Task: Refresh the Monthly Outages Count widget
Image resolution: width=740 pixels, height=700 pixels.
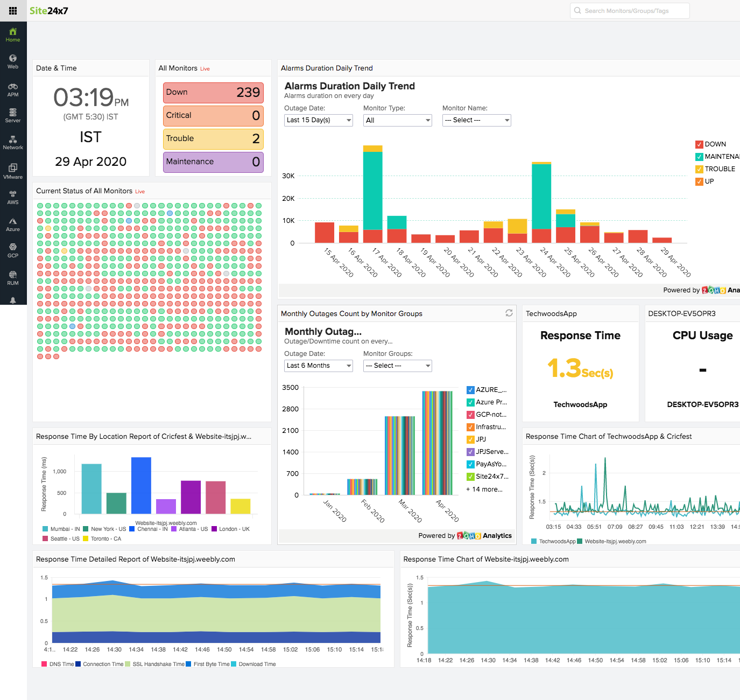Action: 509,313
